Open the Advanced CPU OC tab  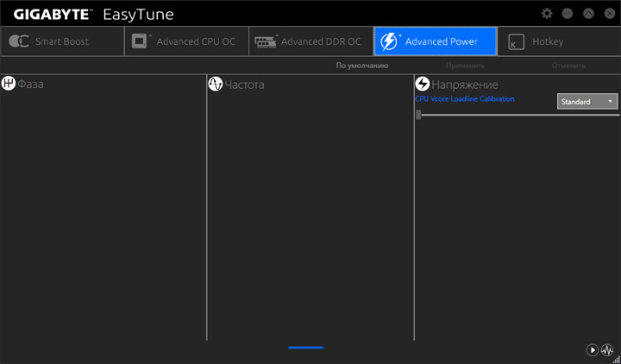click(186, 41)
